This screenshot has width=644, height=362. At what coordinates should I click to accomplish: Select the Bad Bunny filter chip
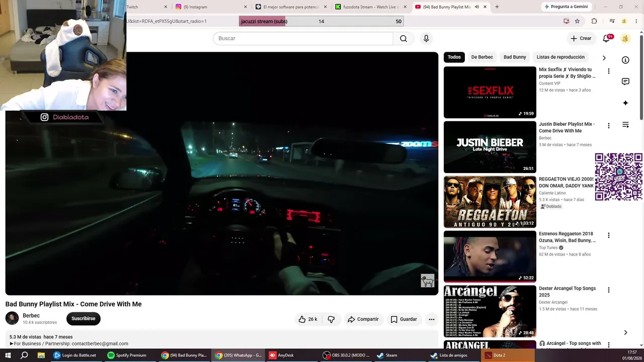pos(515,57)
